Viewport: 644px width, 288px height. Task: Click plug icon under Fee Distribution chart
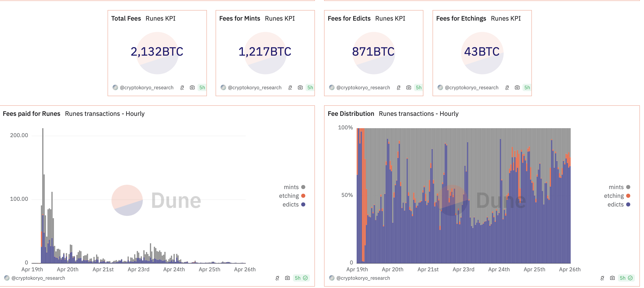coord(602,278)
